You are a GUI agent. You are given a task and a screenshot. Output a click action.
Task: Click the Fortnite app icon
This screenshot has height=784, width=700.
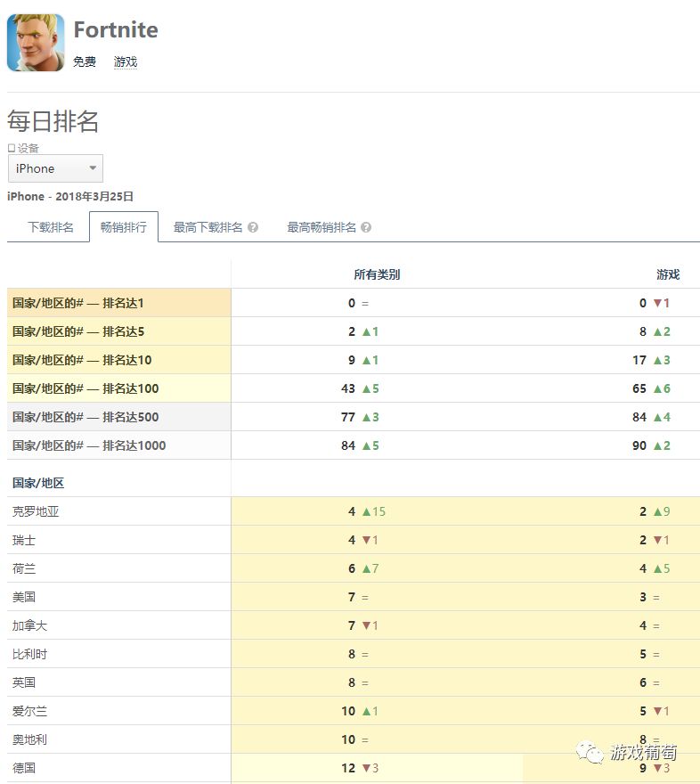(36, 43)
